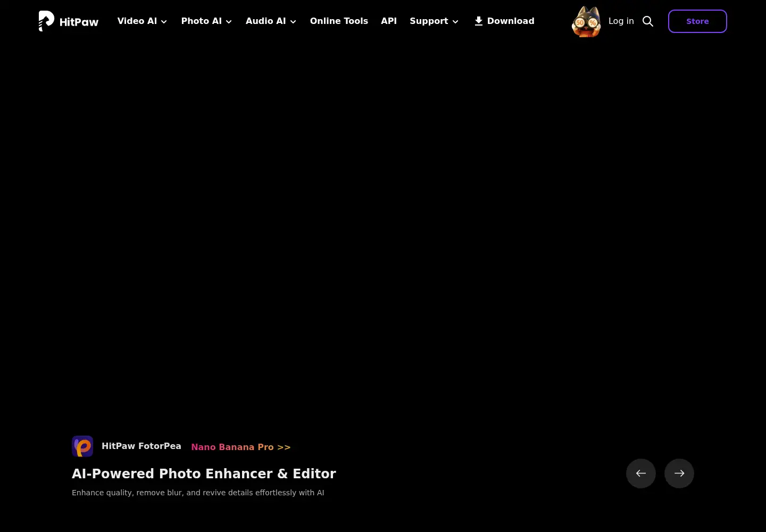The height and width of the screenshot is (532, 766).
Task: Go to previous slide with left arrow
Action: (641, 473)
